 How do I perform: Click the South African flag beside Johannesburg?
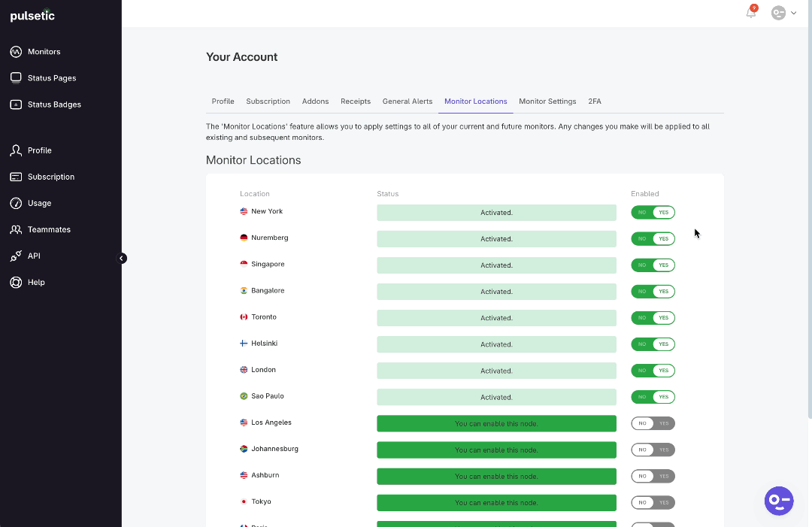tap(244, 449)
